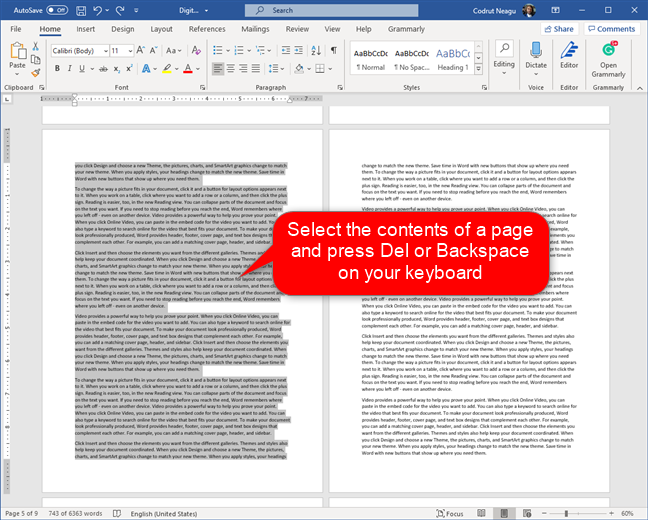Open the font size dropdown
648x520 pixels.
click(124, 50)
